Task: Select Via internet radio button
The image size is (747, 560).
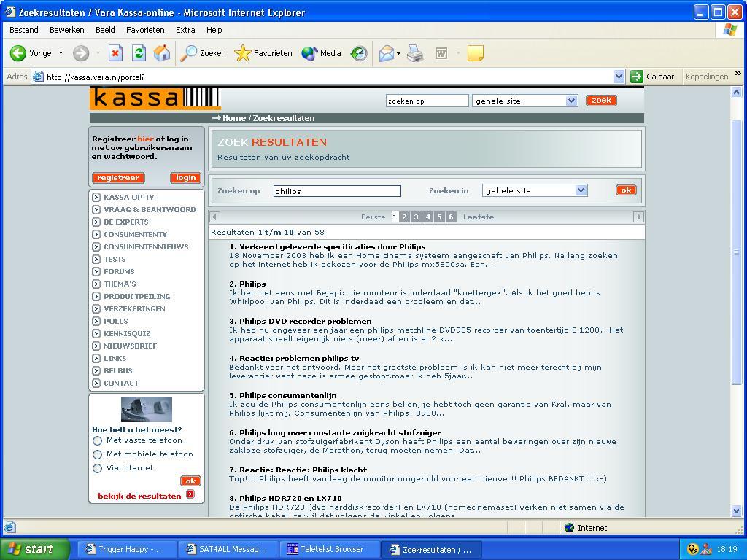Action: coord(97,468)
